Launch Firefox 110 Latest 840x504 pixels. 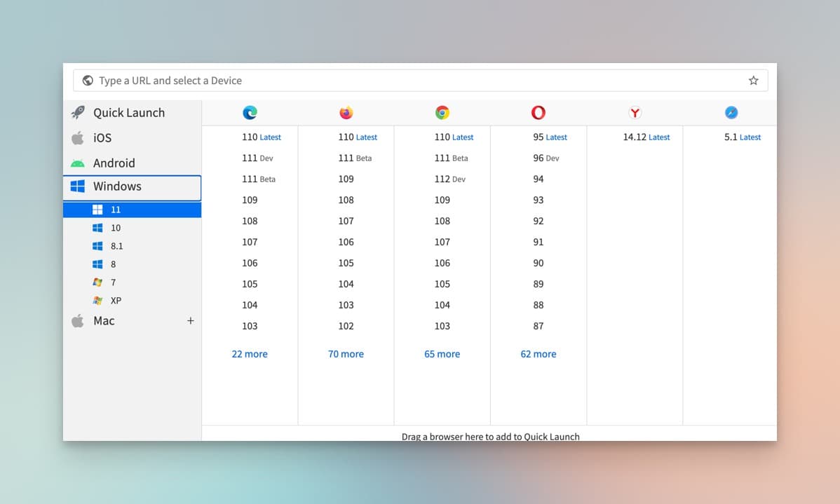(358, 137)
